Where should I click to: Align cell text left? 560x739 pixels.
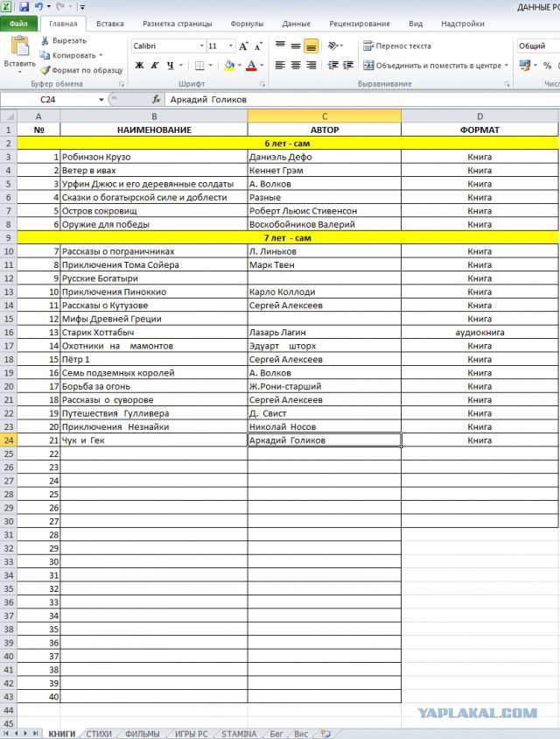click(280, 65)
